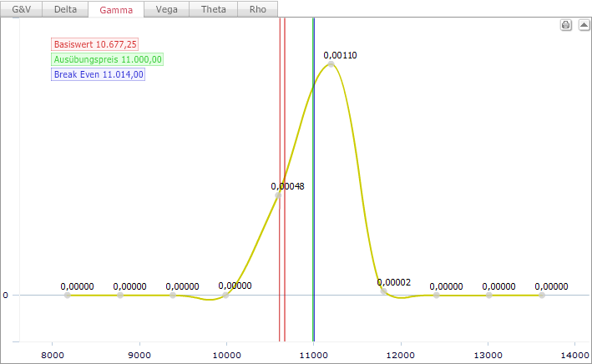Screen dimensions: 592x364
Task: Select the Break Even 11.014,00 legend label
Action: (x=99, y=74)
